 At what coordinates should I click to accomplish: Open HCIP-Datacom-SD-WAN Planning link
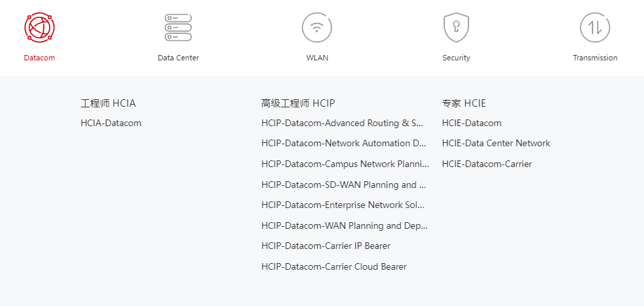(344, 185)
